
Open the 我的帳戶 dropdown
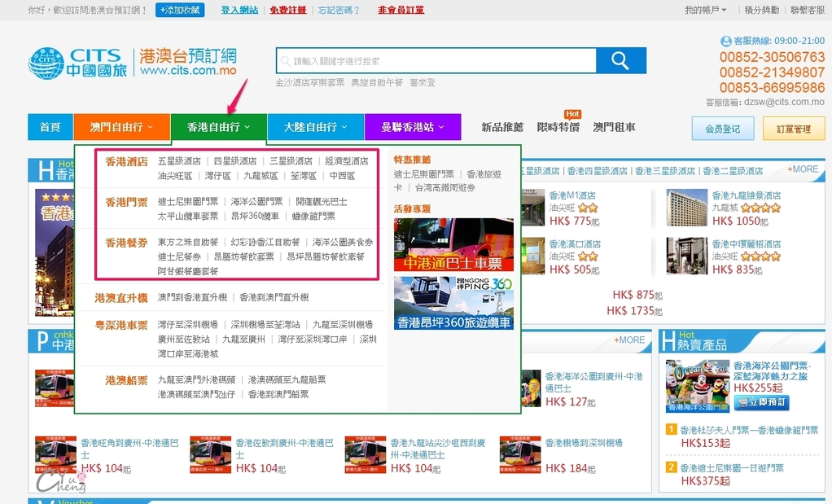[705, 11]
